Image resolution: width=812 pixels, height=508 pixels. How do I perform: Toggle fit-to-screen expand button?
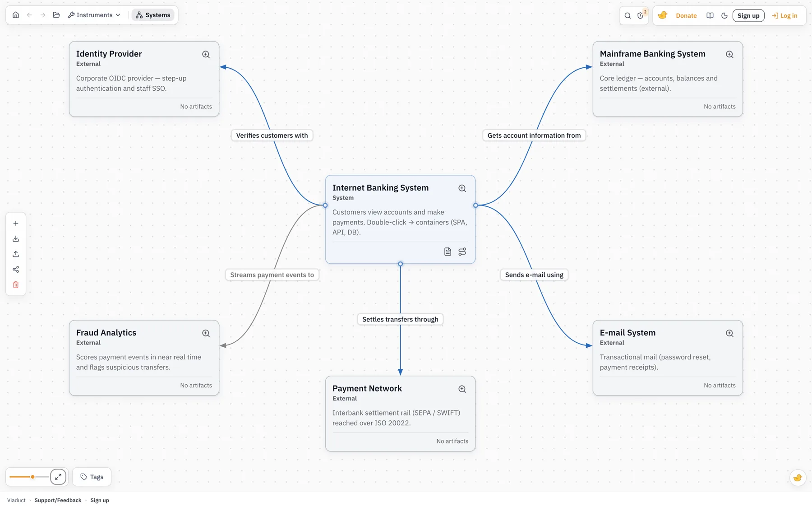58,477
